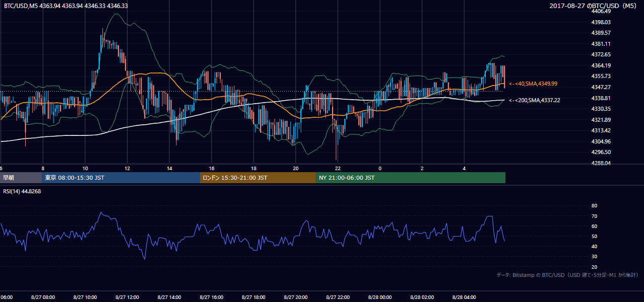This screenshot has height=302, width=644.
Task: Click the RSI(14) 44.8268 indicator label
Action: tap(22, 191)
